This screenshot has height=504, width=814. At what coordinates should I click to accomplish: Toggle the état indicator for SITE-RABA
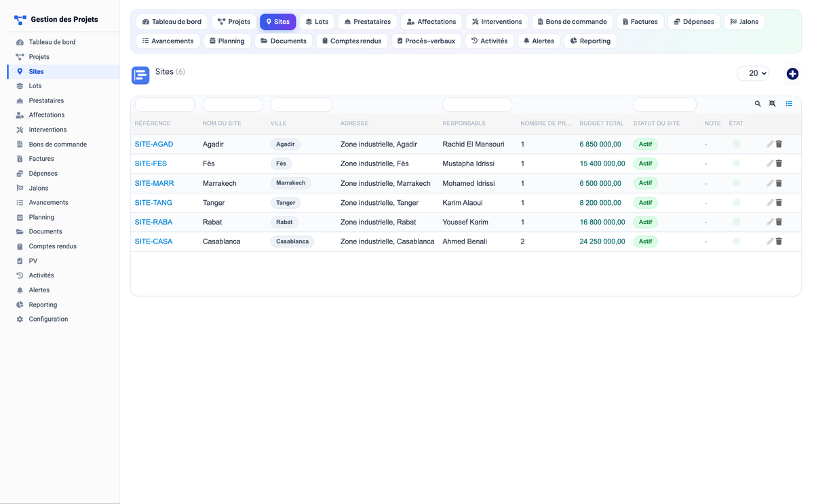click(x=736, y=222)
